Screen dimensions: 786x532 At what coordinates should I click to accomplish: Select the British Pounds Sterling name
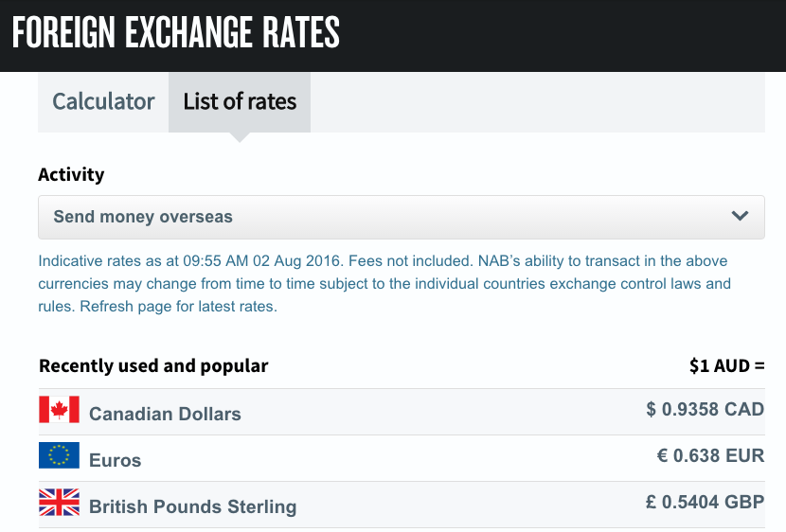point(193,506)
